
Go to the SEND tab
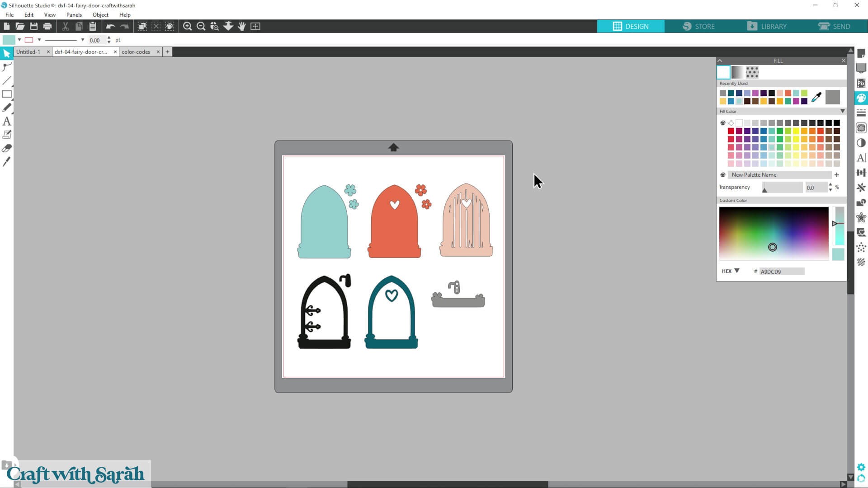point(834,26)
